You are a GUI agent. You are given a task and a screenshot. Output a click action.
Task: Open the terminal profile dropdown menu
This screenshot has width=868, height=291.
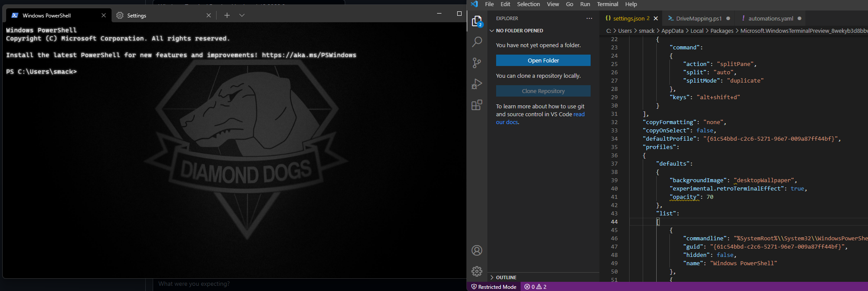[242, 15]
